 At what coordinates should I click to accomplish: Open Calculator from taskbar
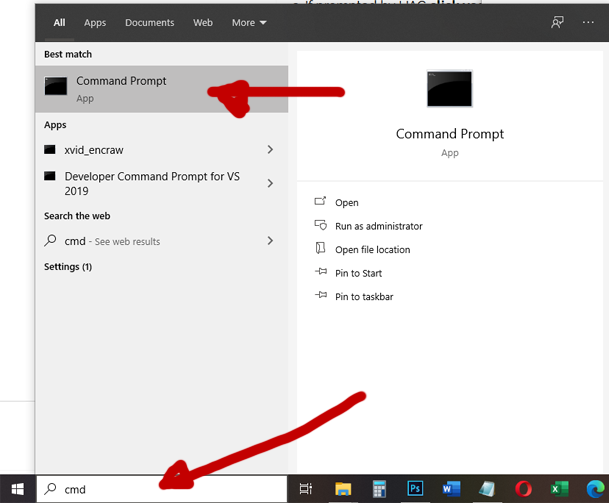pyautogui.click(x=379, y=489)
